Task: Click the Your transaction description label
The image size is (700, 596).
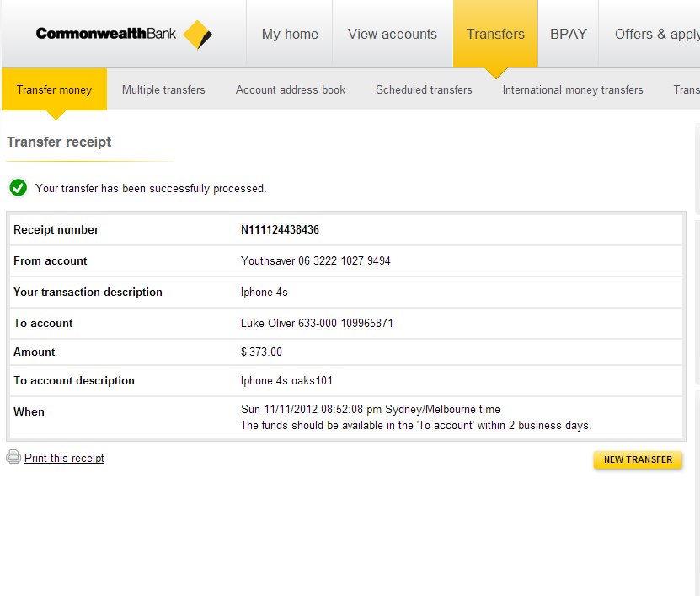Action: [88, 293]
